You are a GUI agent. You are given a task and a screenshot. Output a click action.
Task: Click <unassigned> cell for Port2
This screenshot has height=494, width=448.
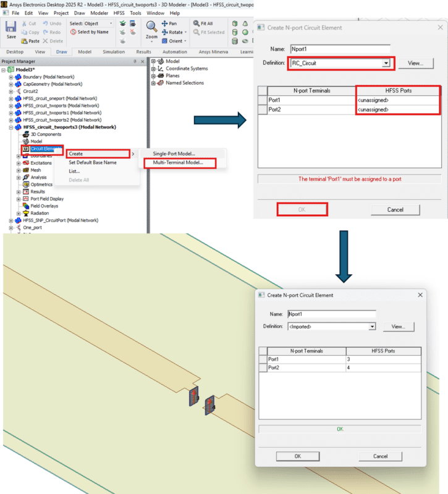pos(398,110)
